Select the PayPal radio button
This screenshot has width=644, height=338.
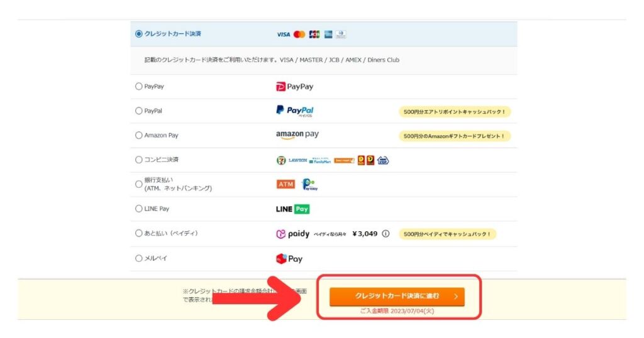(x=139, y=111)
